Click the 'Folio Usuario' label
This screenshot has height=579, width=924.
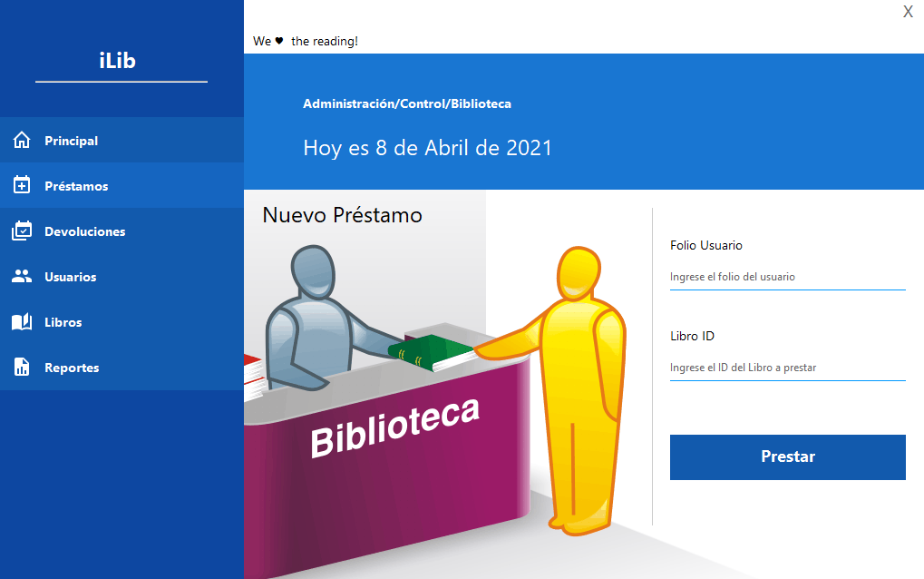[706, 245]
